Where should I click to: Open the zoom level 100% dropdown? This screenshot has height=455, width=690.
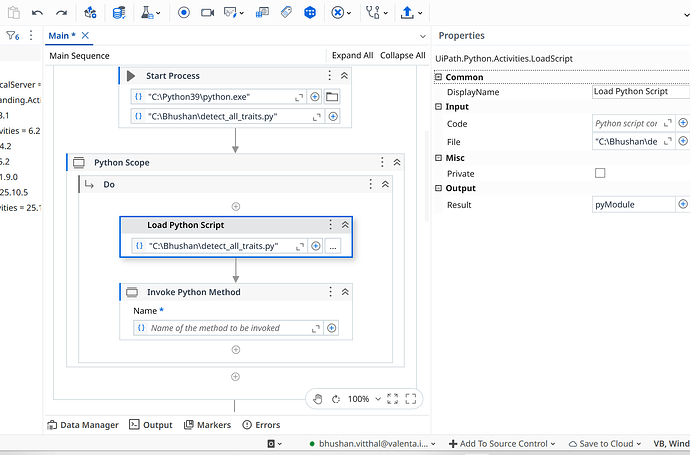coord(364,399)
